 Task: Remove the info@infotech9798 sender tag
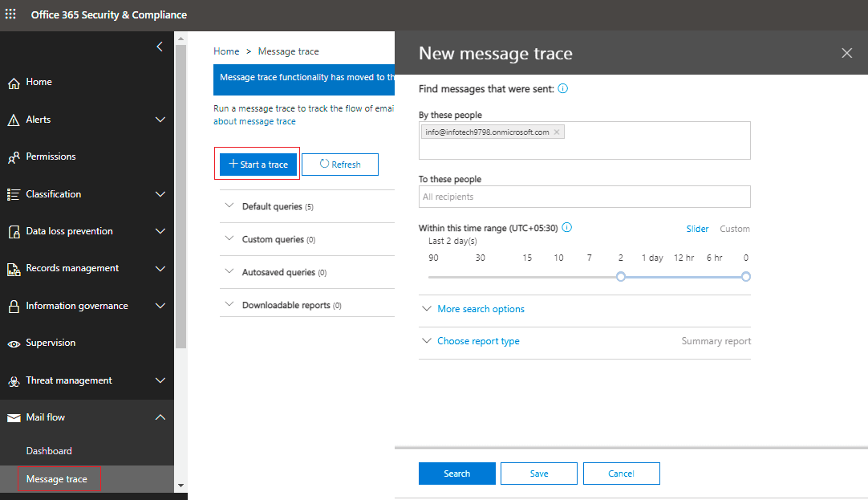[x=557, y=132]
